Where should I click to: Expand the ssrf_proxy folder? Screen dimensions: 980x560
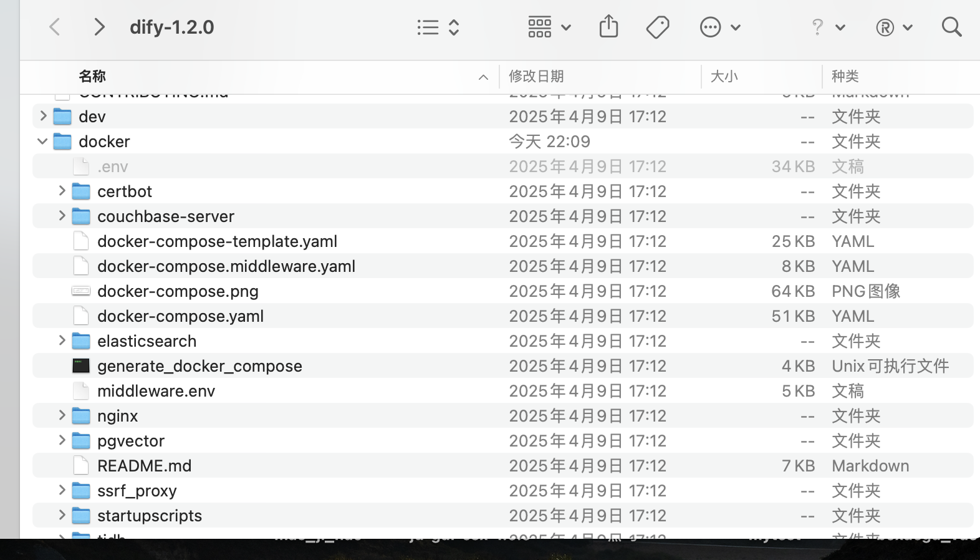[61, 490]
